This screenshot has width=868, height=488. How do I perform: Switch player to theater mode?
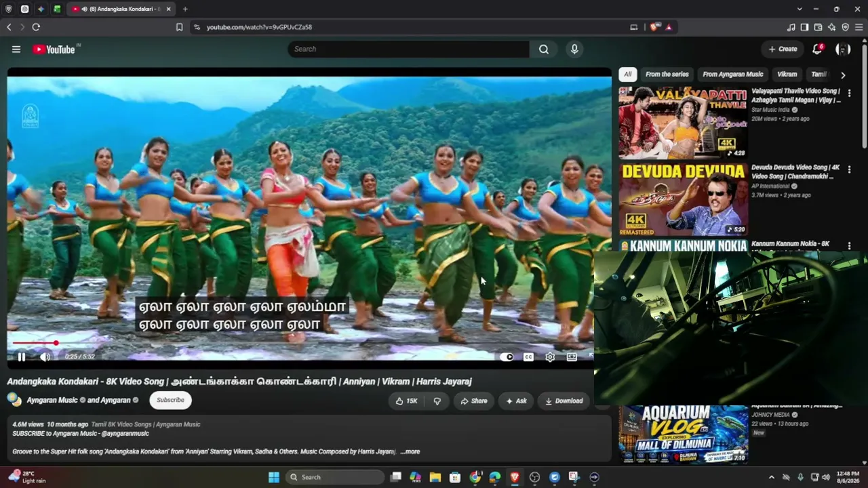coord(572,357)
